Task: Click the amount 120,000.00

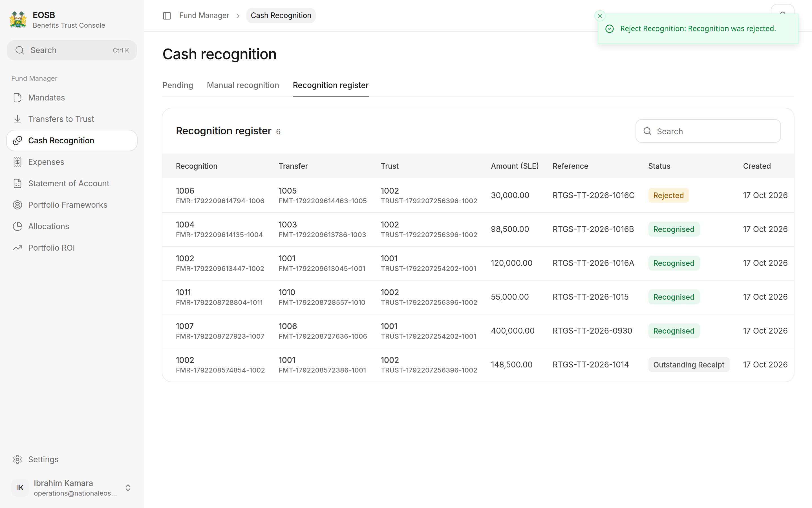Action: (x=511, y=263)
